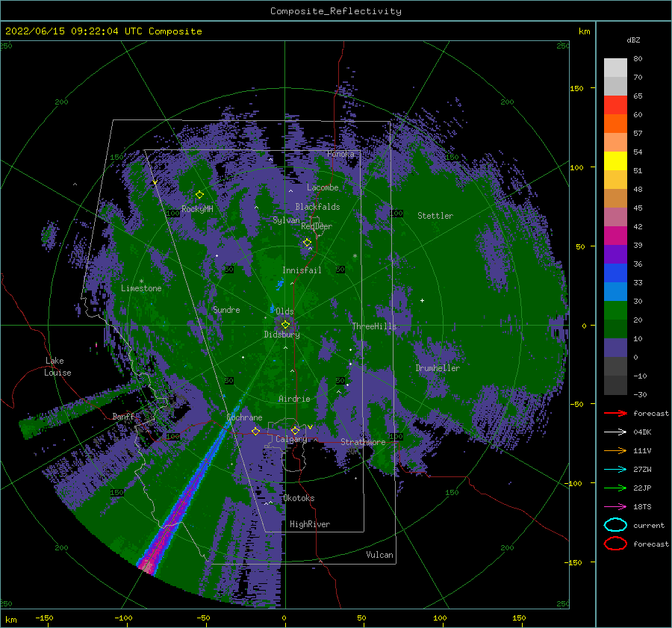Click the Vulcan label
The image size is (672, 628).
(380, 555)
